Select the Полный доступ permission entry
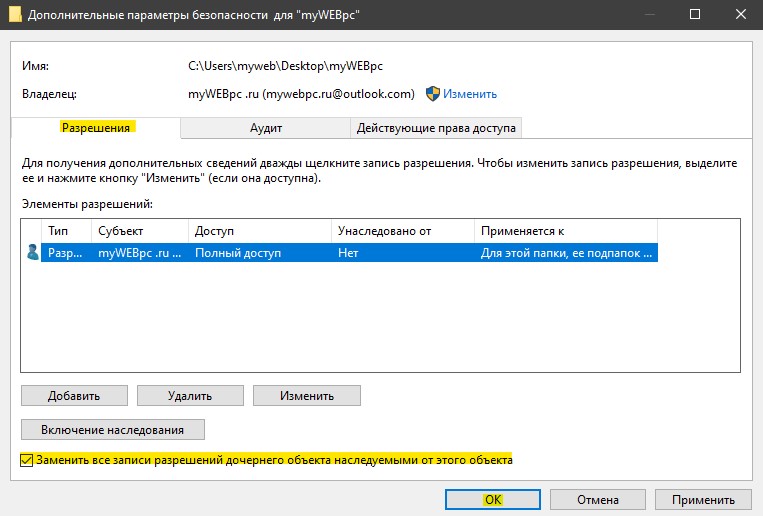Image resolution: width=763 pixels, height=516 pixels. tap(349, 253)
